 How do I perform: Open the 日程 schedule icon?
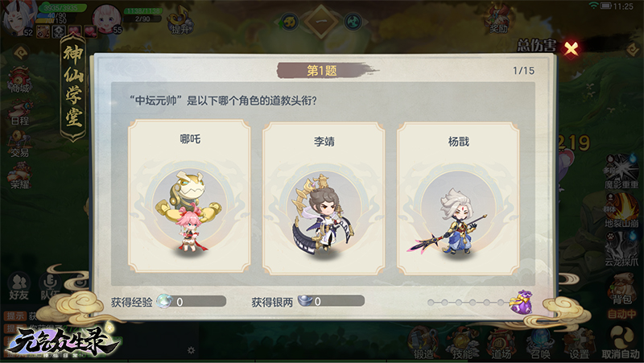pos(19,113)
